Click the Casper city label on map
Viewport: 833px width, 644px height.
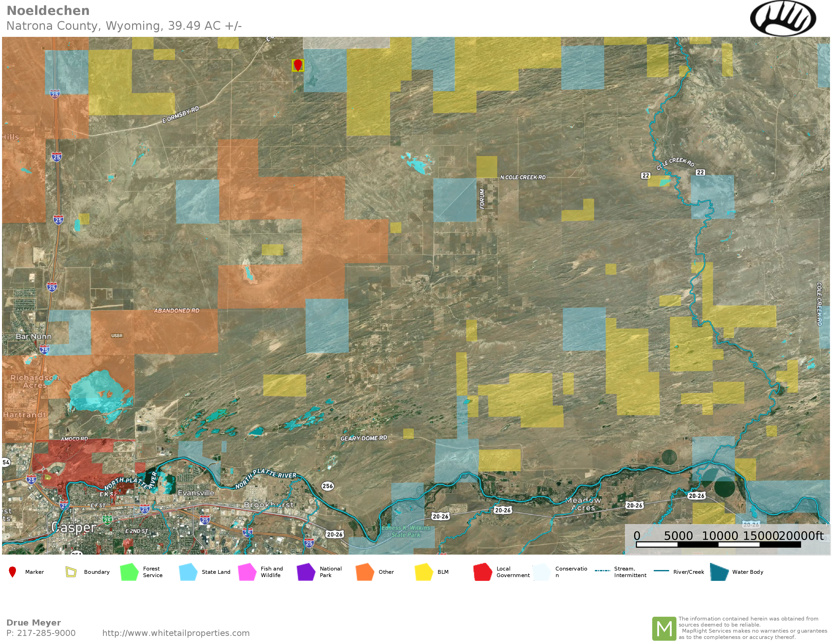coord(74,528)
